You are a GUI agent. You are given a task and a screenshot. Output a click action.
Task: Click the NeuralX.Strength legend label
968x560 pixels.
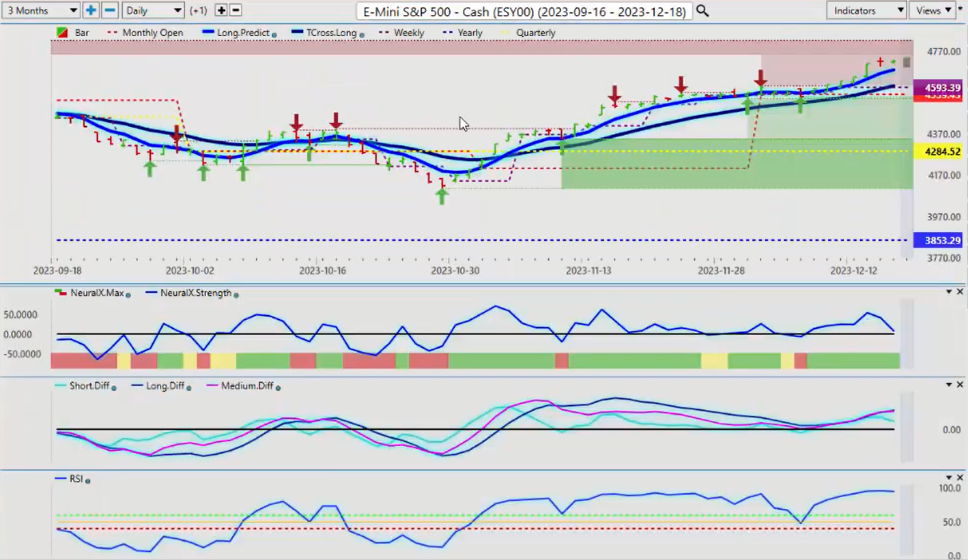[x=196, y=293]
